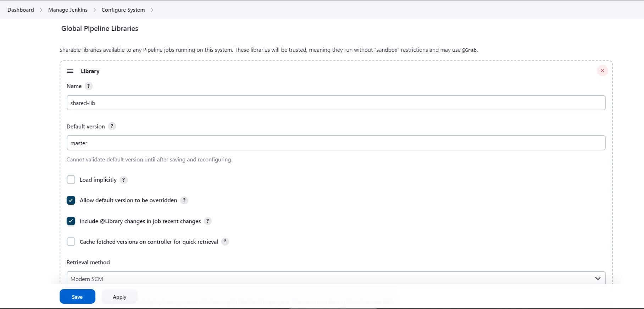Open help for Allow default version overridden
The height and width of the screenshot is (309, 644).
[x=184, y=200]
